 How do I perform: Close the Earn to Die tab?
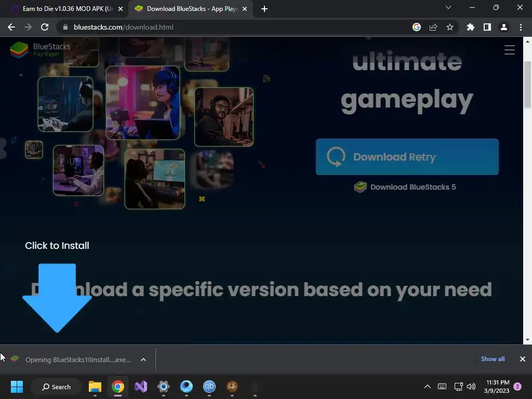(121, 9)
